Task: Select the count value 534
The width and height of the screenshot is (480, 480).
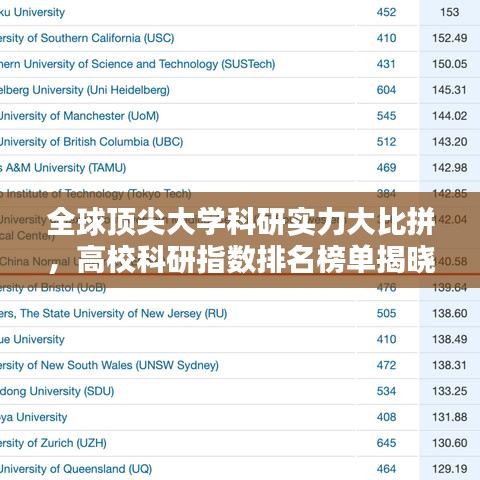Action: (x=386, y=391)
